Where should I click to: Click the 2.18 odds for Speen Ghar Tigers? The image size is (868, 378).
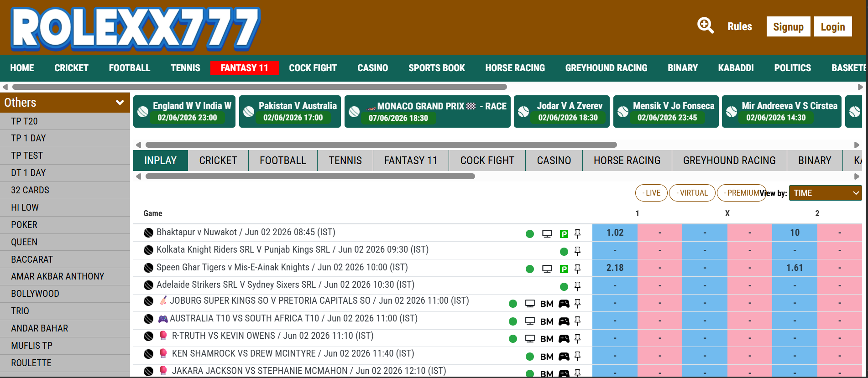(615, 268)
